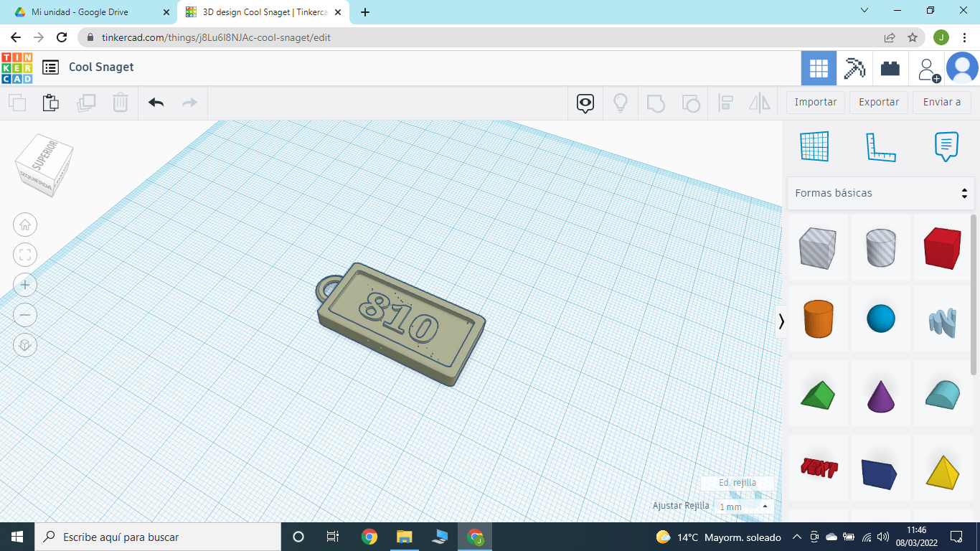Select the Workplane tool

[814, 146]
